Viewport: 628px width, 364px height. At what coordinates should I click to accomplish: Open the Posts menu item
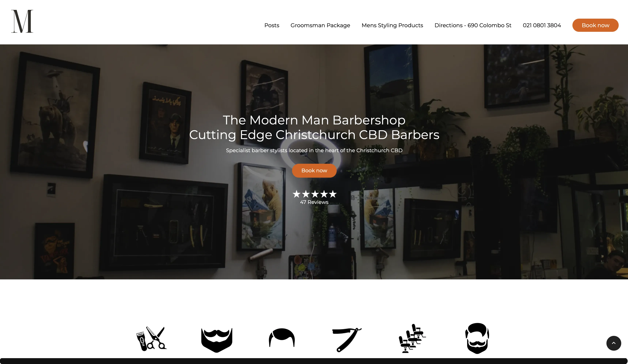pos(272,25)
